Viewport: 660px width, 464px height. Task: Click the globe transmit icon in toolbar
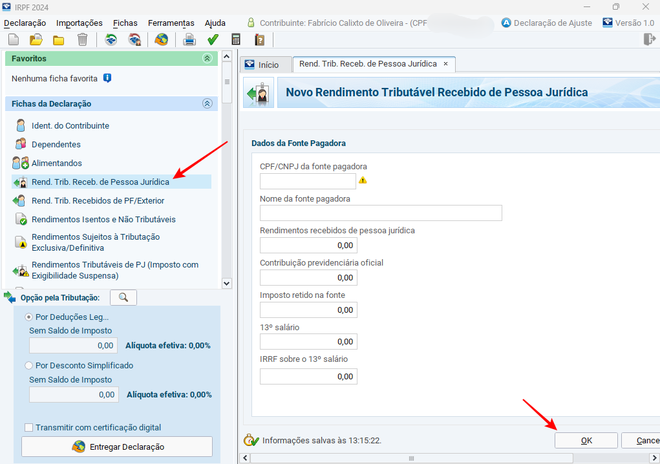pos(161,40)
